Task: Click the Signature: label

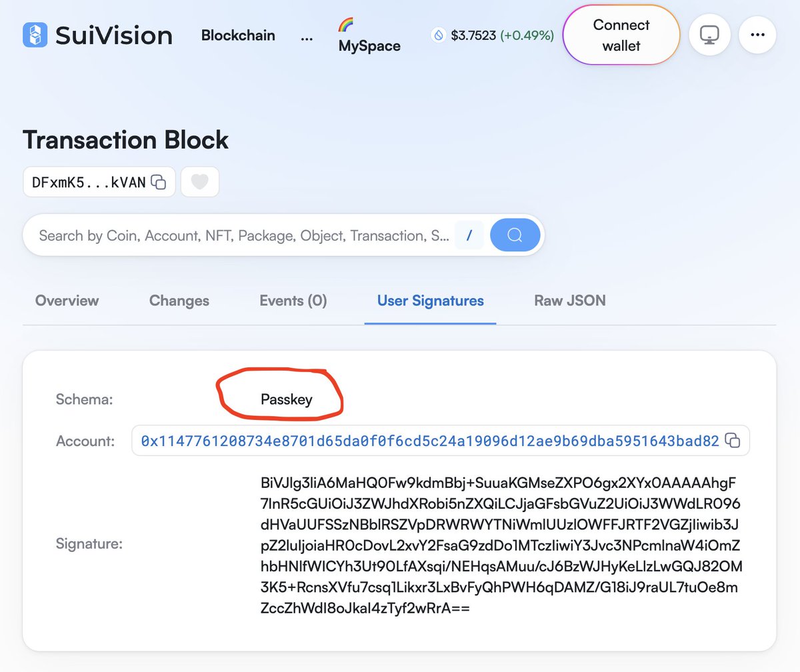Action: tap(89, 544)
